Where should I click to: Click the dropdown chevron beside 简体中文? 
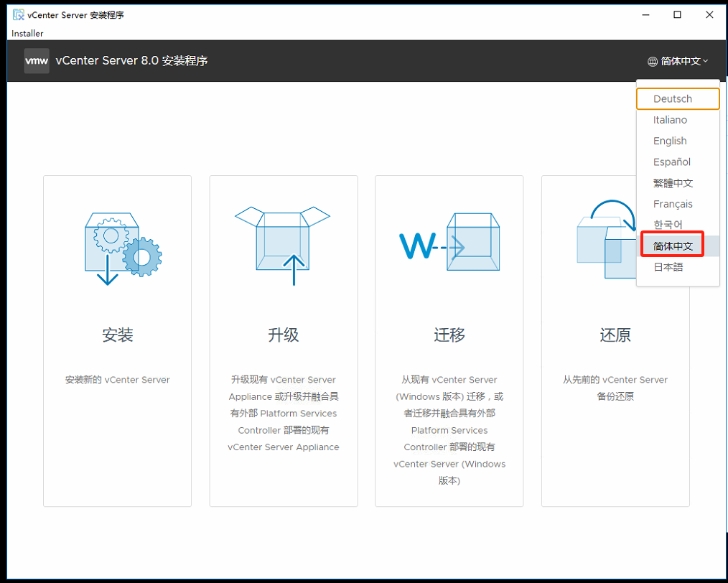pyautogui.click(x=706, y=61)
